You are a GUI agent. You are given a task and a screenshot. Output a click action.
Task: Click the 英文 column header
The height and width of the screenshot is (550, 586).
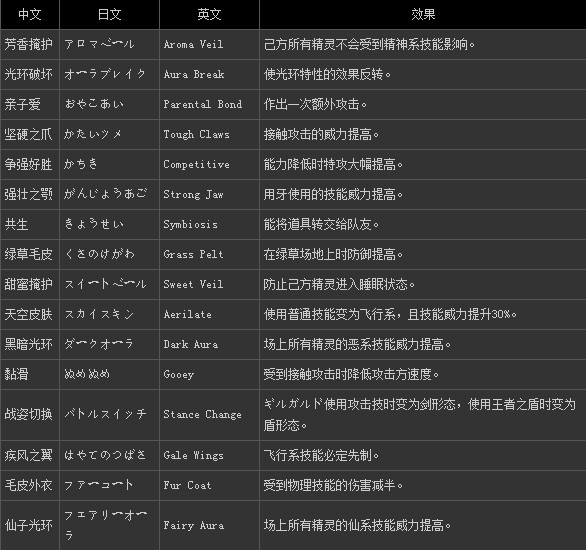209,15
